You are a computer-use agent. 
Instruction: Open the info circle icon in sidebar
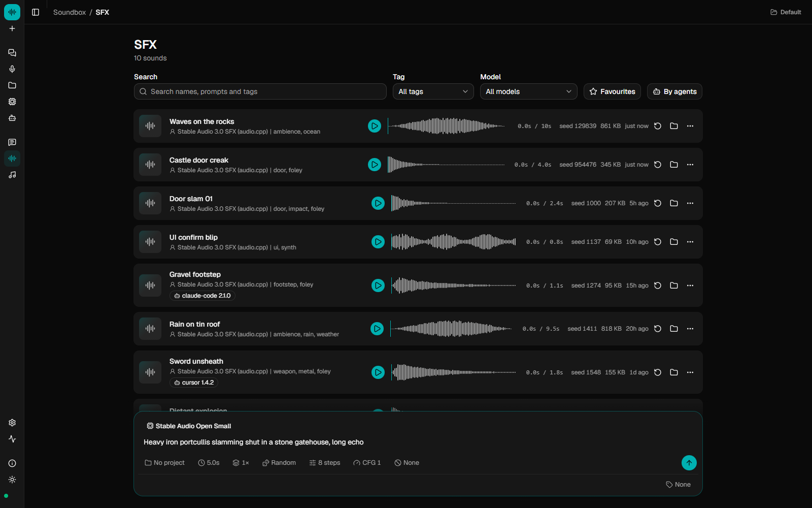coord(12,463)
